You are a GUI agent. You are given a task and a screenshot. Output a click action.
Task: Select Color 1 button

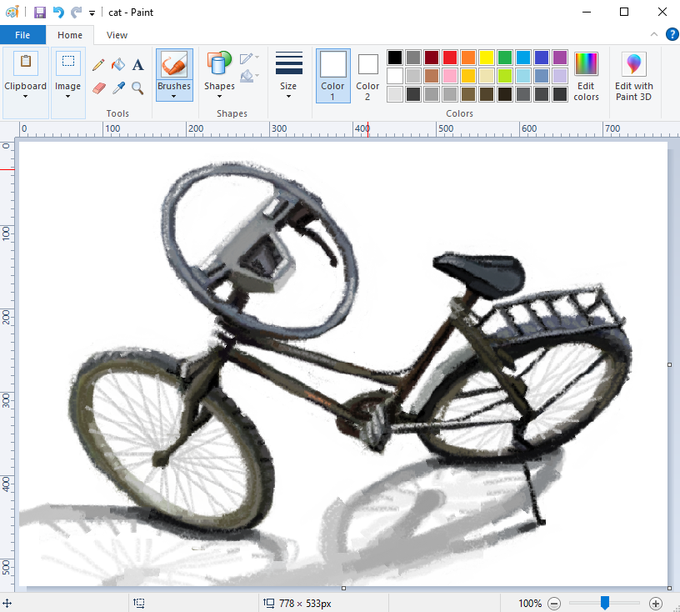coord(333,76)
